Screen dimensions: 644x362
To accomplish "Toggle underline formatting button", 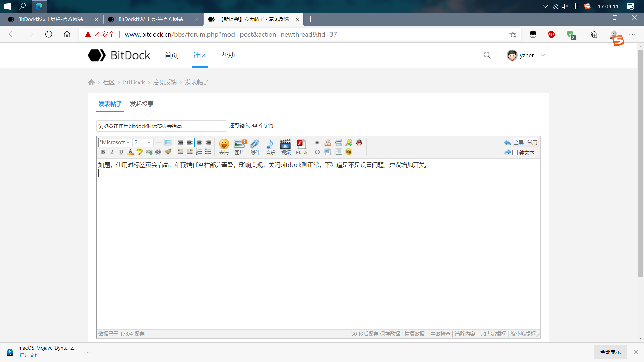I will coord(121,152).
